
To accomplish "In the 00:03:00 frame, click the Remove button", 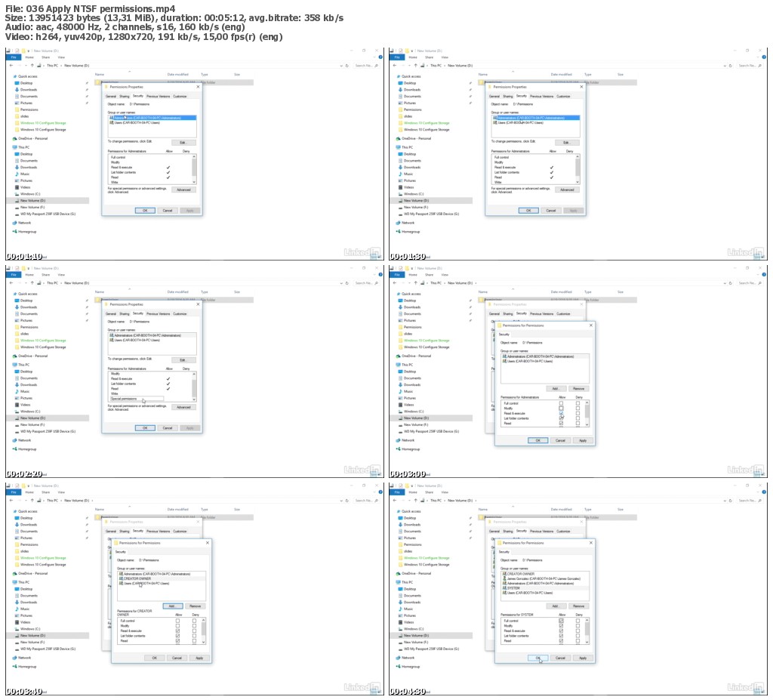I will [x=579, y=388].
